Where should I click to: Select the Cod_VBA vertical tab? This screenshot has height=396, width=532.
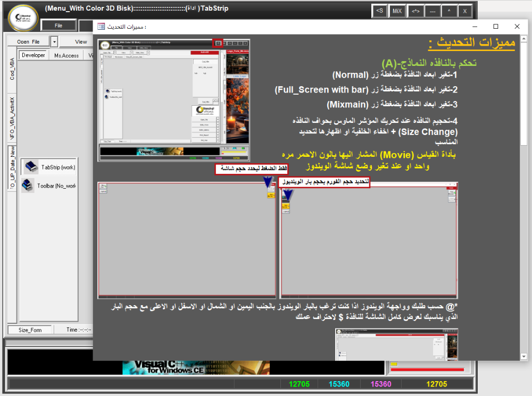[x=12, y=69]
